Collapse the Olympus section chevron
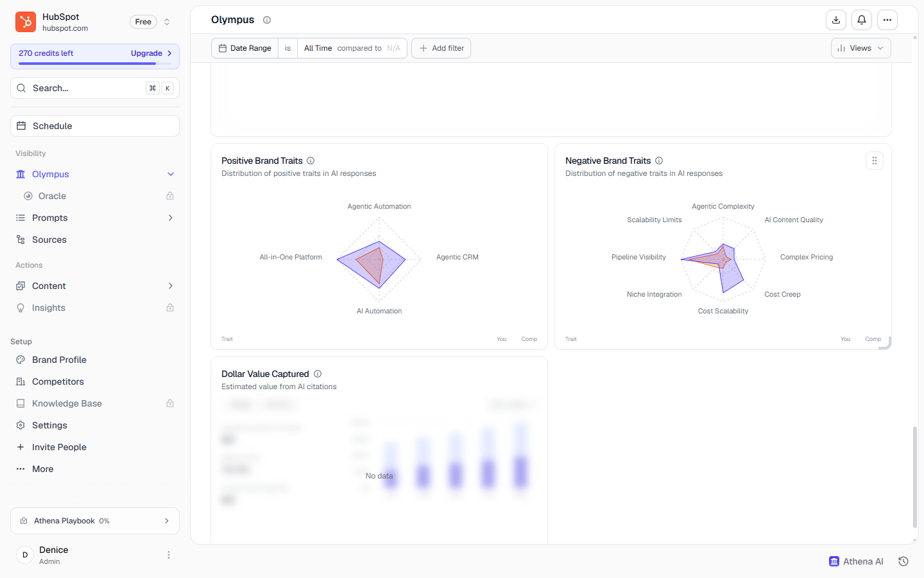 (171, 174)
